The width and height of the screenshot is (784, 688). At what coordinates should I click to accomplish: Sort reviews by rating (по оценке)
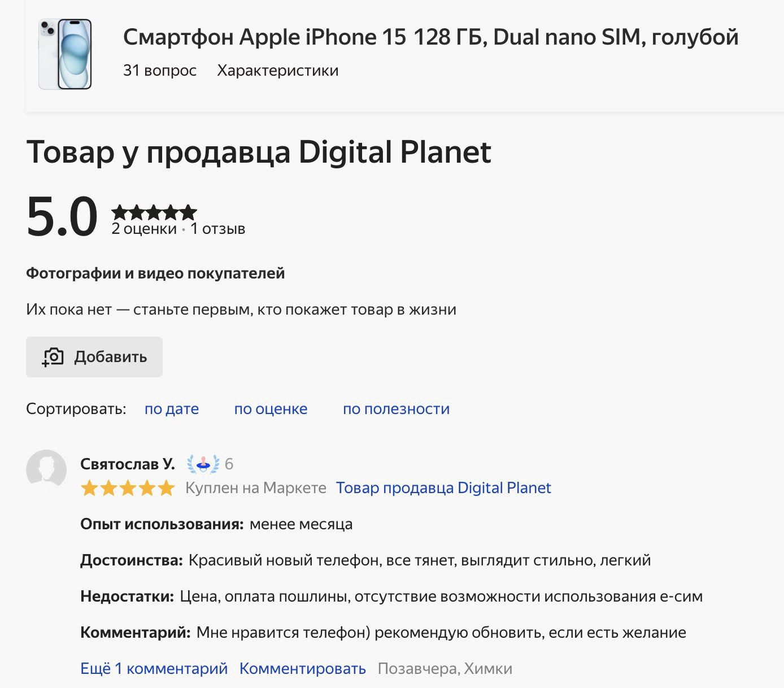pos(271,409)
